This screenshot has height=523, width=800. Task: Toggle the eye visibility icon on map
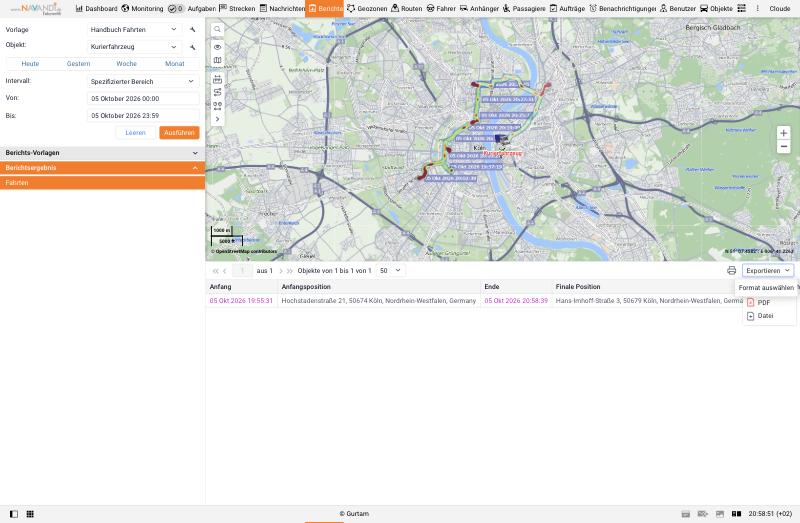pos(217,47)
